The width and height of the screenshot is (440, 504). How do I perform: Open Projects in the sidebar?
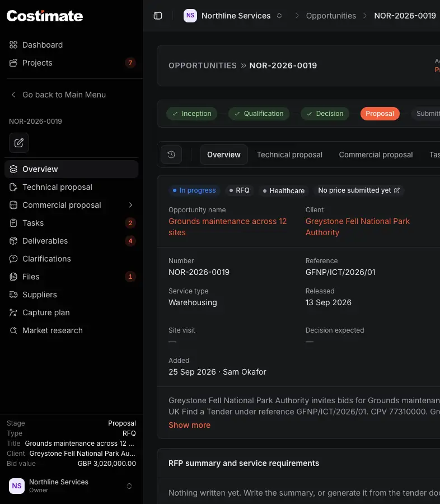coord(71,63)
